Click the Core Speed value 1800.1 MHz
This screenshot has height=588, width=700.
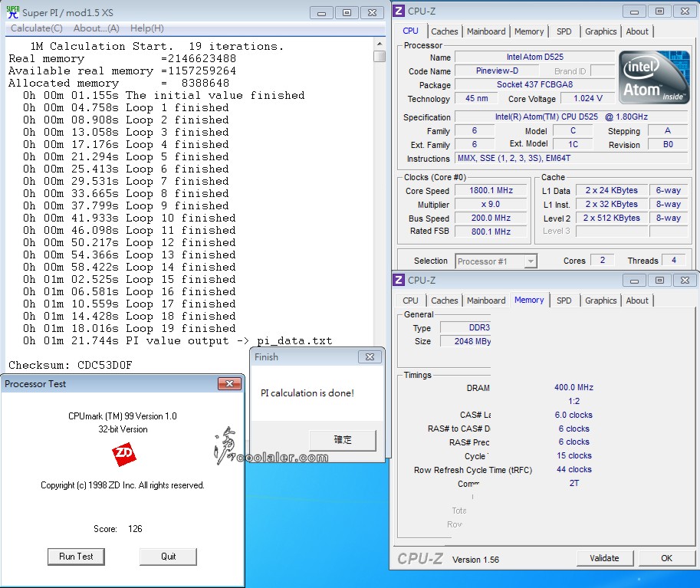coord(491,190)
